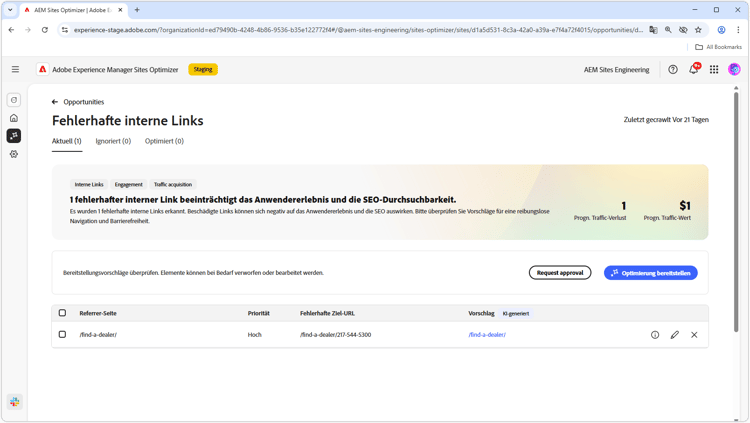Image resolution: width=750 pixels, height=423 pixels.
Task: Click the Engagement tag
Action: coord(129,184)
